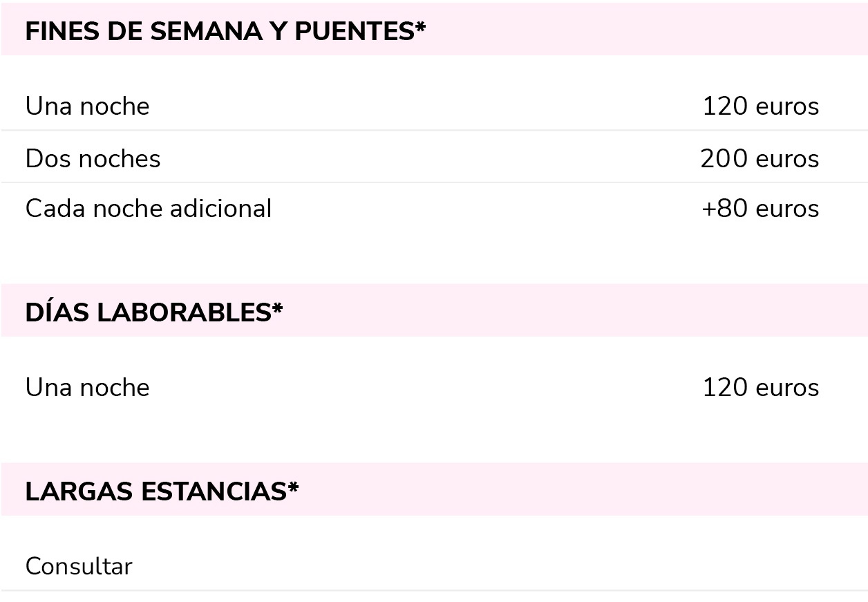
Task: Click the 200 euros price
Action: coord(759,159)
